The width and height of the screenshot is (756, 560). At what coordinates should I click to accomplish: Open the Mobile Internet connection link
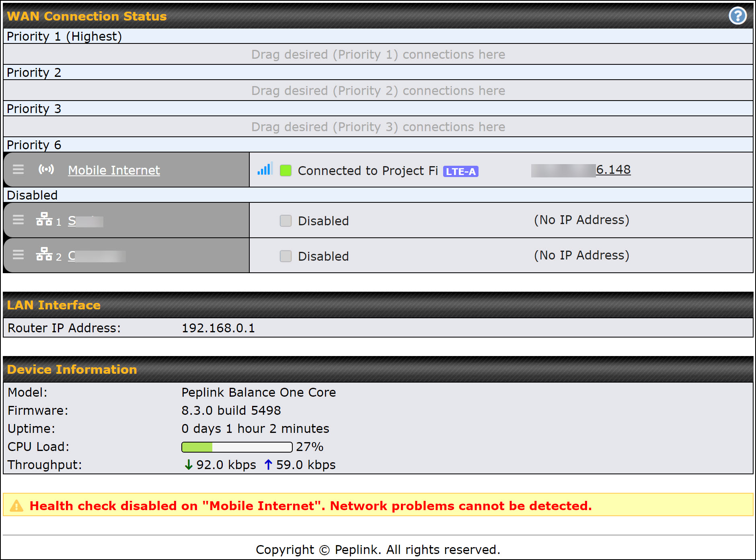pos(114,170)
